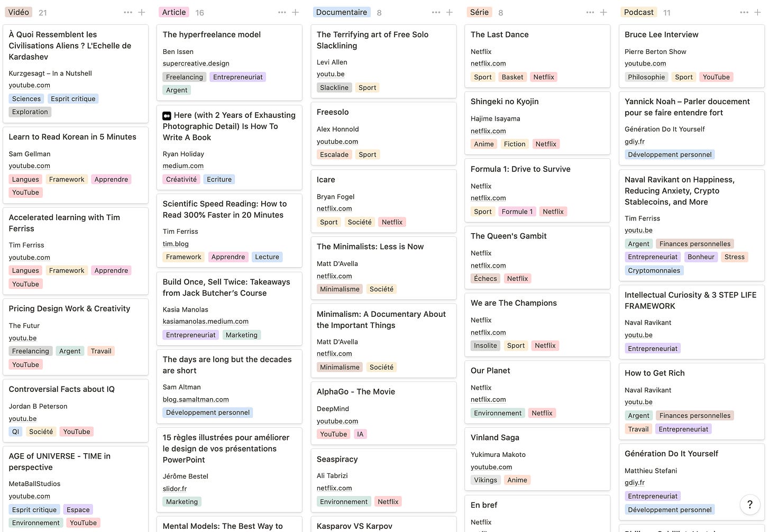
Task: Select the Podcast group label
Action: tap(639, 12)
